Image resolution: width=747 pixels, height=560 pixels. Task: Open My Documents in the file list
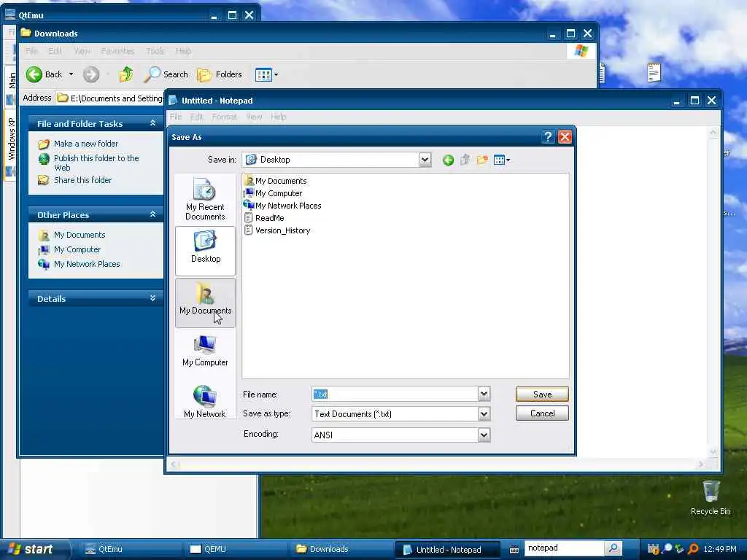(x=275, y=181)
